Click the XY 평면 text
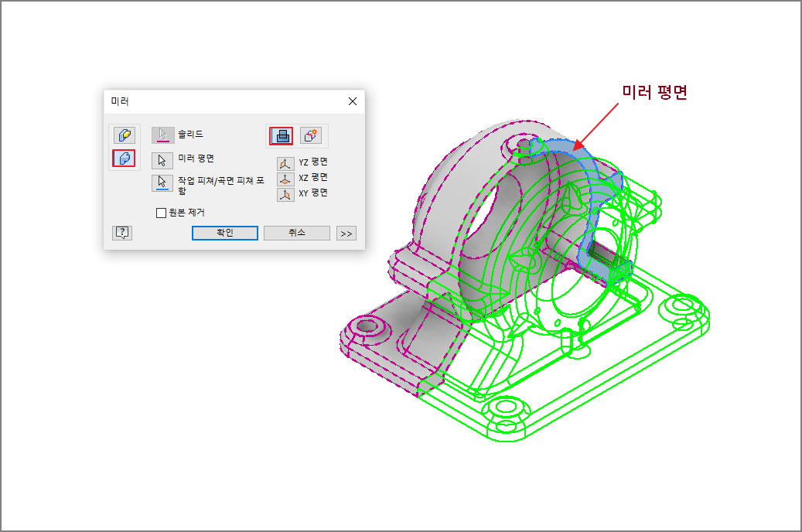Image resolution: width=802 pixels, height=532 pixels. [313, 193]
